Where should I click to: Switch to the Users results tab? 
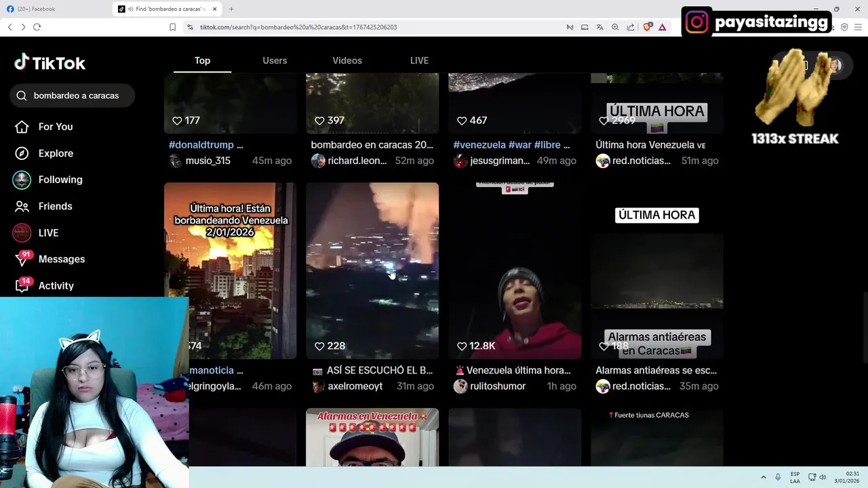tap(275, 60)
